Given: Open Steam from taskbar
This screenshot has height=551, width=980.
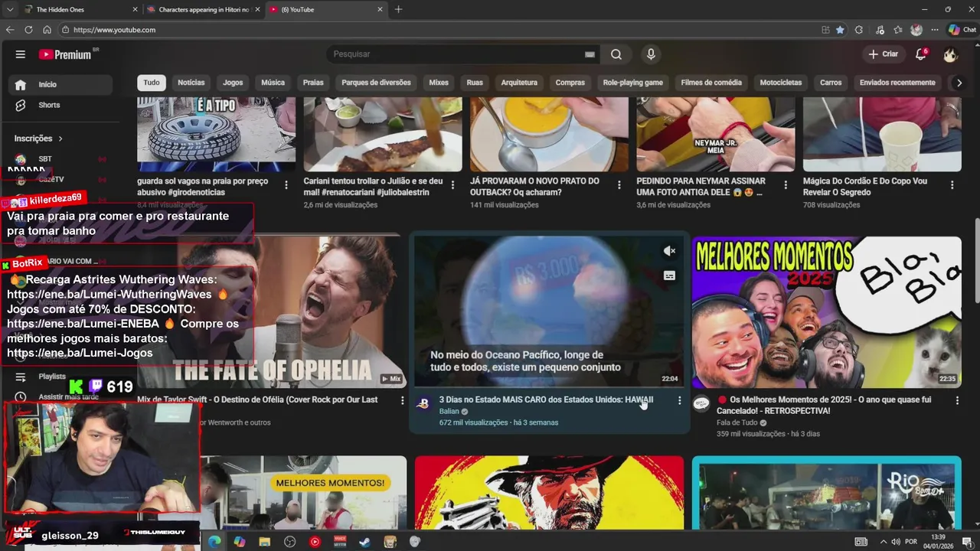Looking at the screenshot, I should 365,542.
